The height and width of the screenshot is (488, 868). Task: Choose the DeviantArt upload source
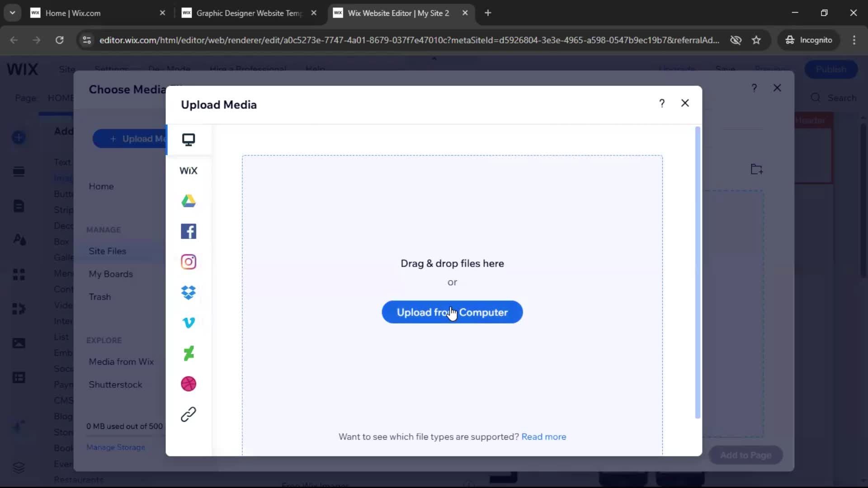(x=189, y=353)
